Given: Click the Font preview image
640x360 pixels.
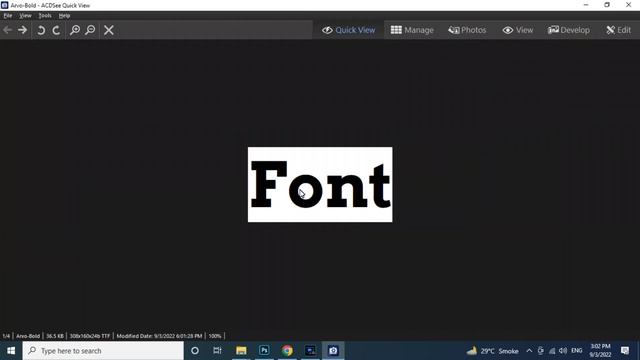Looking at the screenshot, I should (320, 184).
